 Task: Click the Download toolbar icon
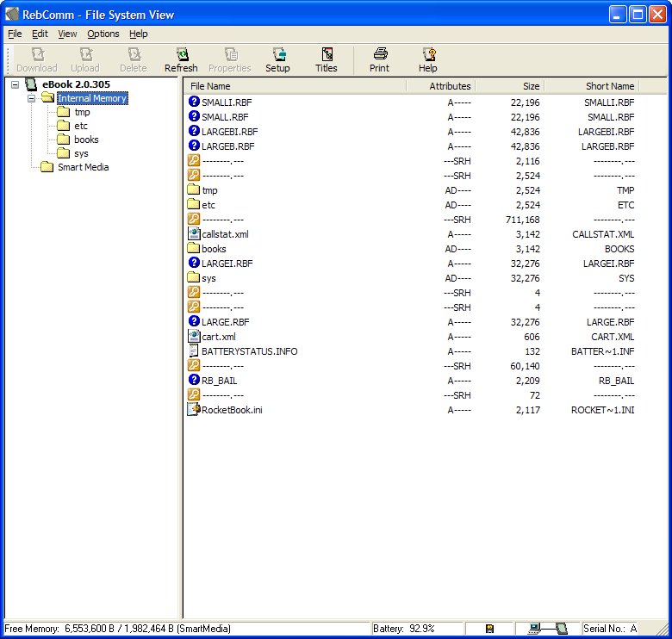pyautogui.click(x=38, y=54)
